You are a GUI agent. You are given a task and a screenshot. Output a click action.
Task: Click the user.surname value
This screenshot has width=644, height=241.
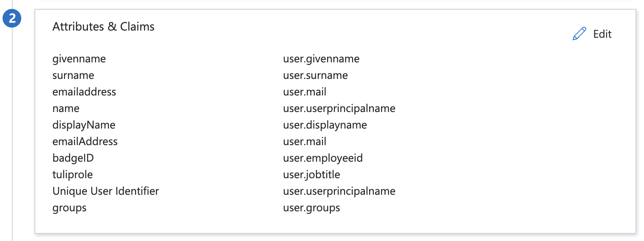pos(315,76)
